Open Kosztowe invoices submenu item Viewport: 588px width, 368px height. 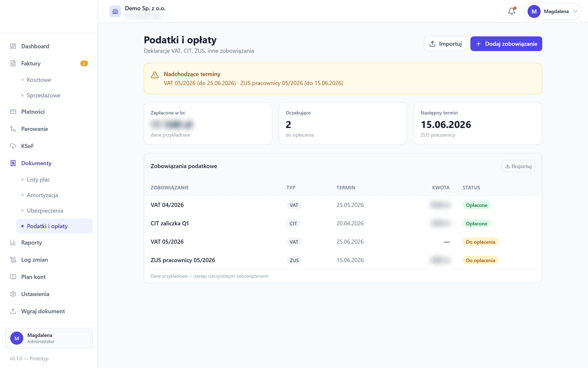[x=39, y=80]
